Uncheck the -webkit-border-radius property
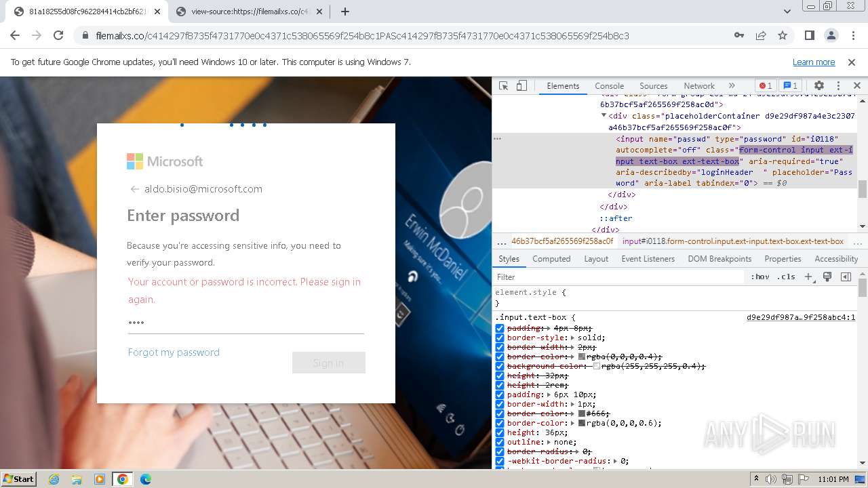868x488 pixels. [x=500, y=461]
